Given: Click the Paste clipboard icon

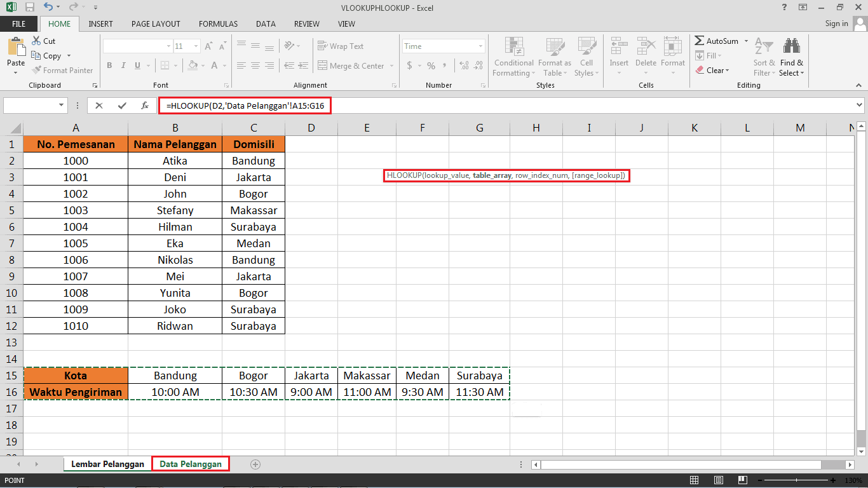Looking at the screenshot, I should 16,46.
